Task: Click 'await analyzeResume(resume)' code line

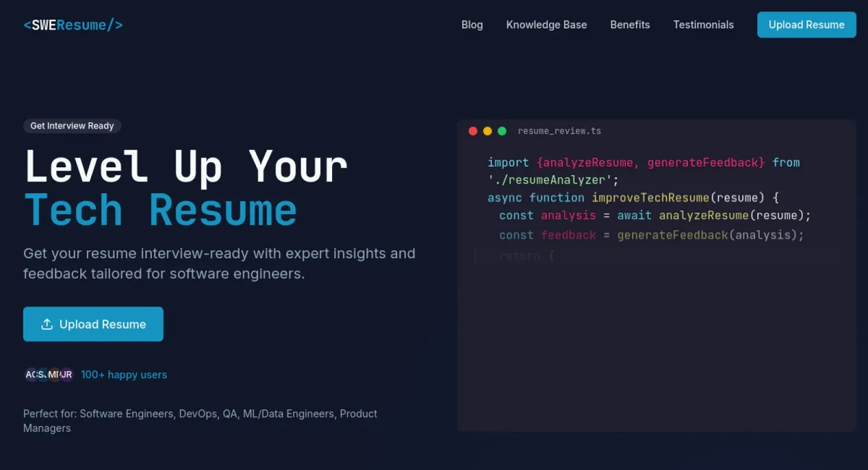Action: pos(711,215)
